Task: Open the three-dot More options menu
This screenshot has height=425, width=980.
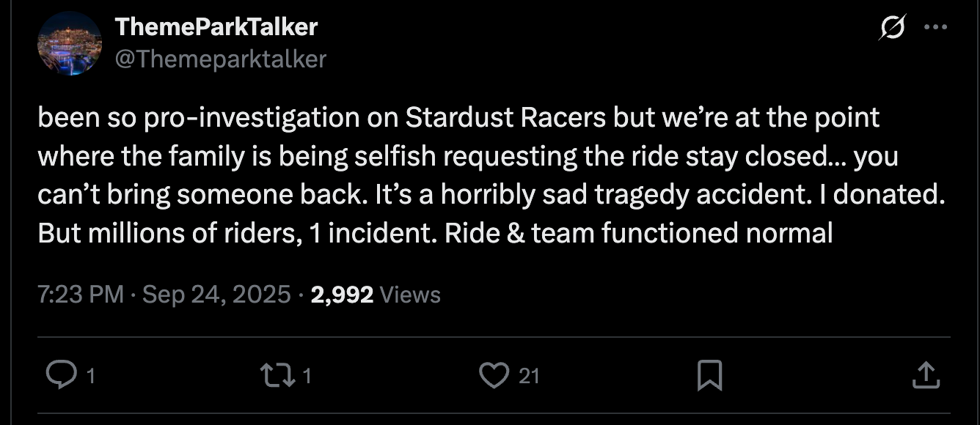Action: 935,28
